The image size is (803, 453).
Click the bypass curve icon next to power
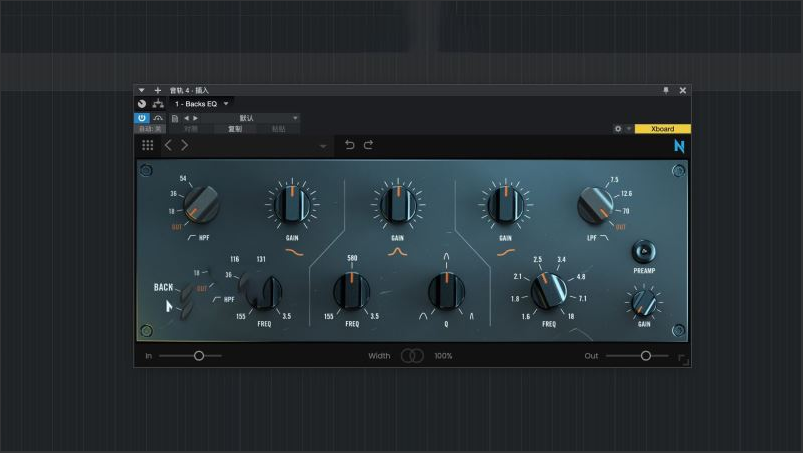(158, 118)
